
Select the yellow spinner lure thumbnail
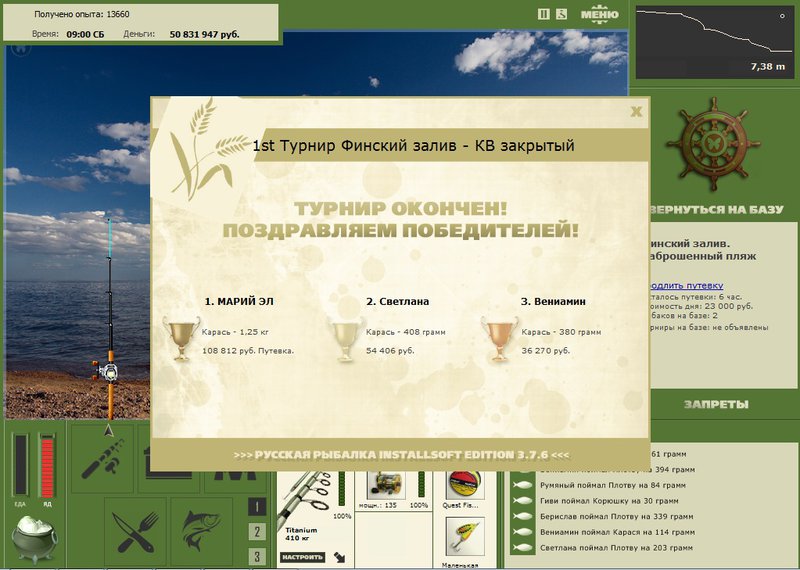click(464, 537)
